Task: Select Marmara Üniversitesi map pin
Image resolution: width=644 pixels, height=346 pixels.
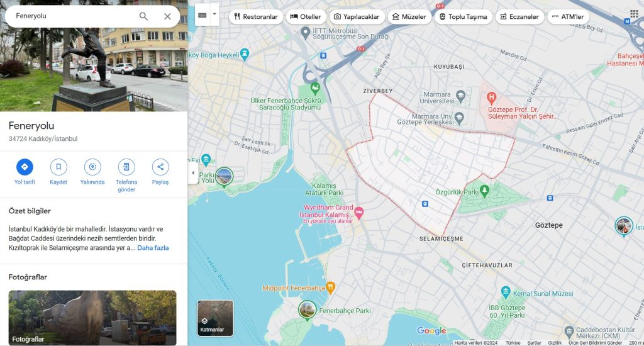Action: click(460, 96)
